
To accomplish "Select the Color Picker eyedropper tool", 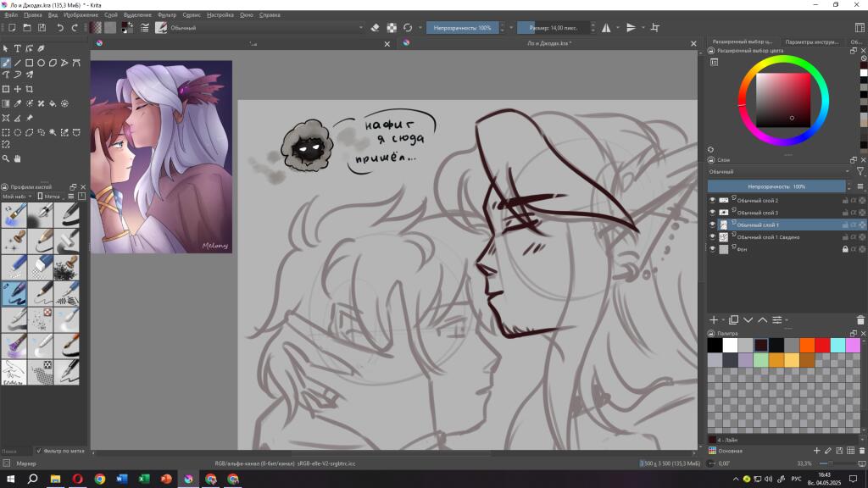I will pos(18,103).
